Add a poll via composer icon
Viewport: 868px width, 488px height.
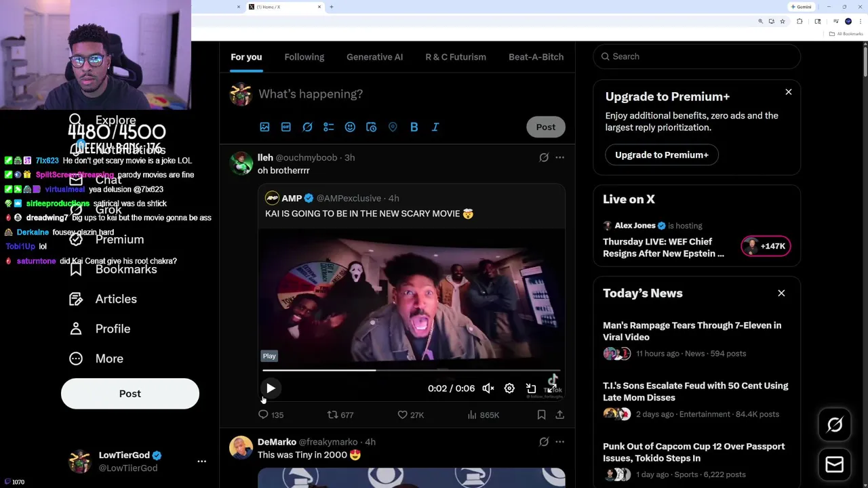329,127
